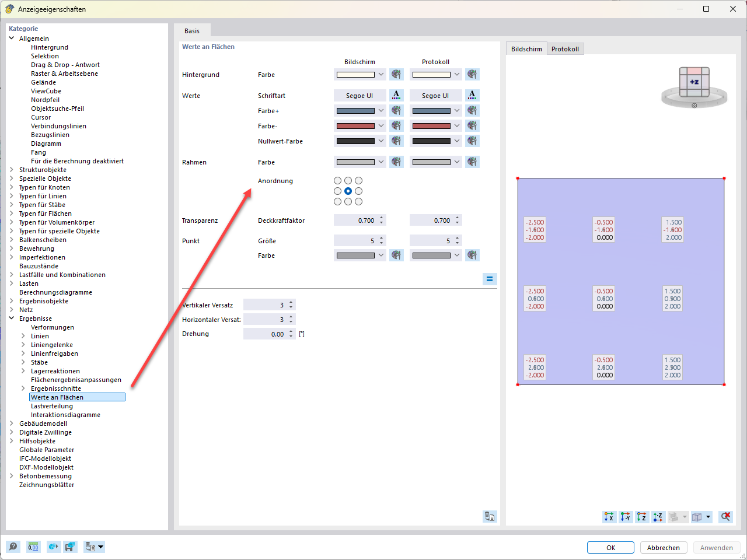The width and height of the screenshot is (747, 560).
Task: Select the top-left Anordnung radio button
Action: (x=337, y=181)
